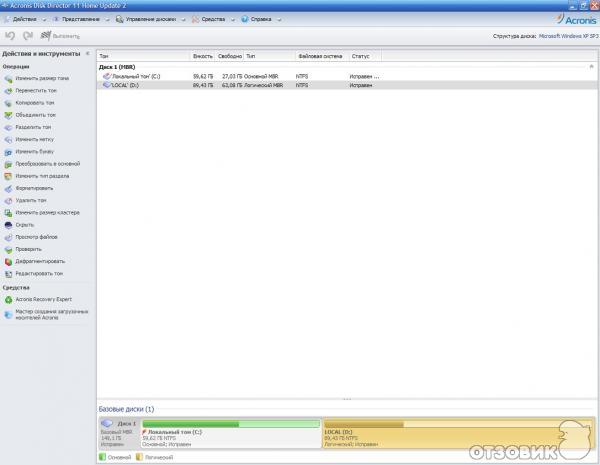Select the Диск 1 block in the disk map
Screen dimensions: 600x465
click(119, 433)
